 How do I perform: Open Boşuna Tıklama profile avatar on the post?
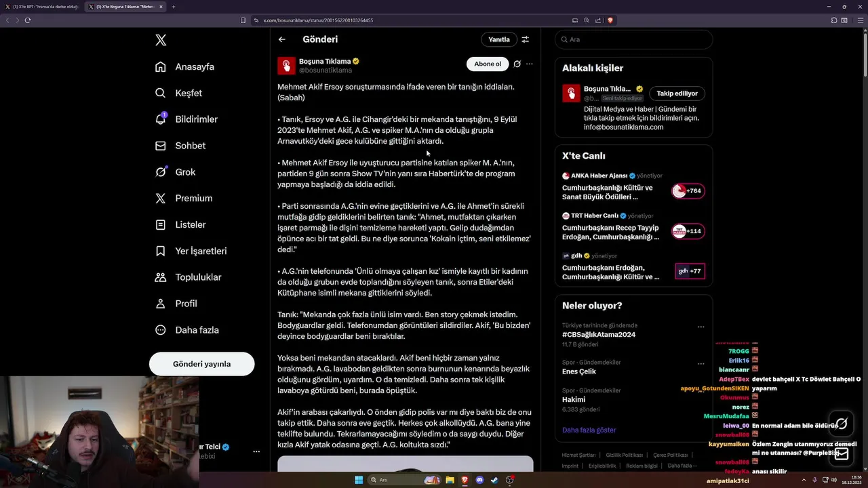point(286,66)
